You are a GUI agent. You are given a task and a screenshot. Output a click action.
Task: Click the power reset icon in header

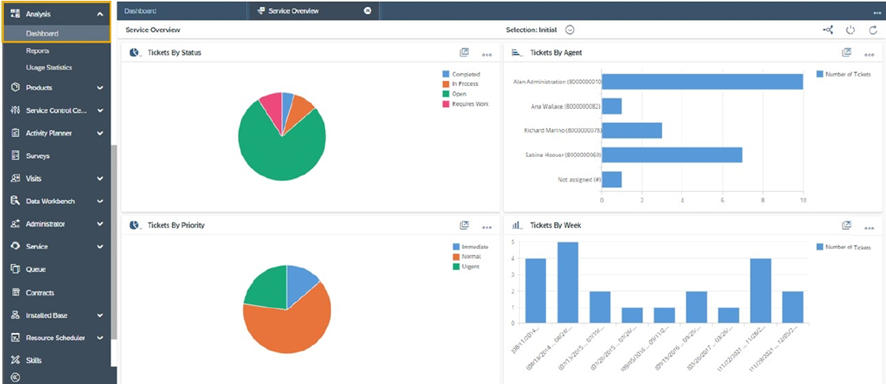(850, 30)
